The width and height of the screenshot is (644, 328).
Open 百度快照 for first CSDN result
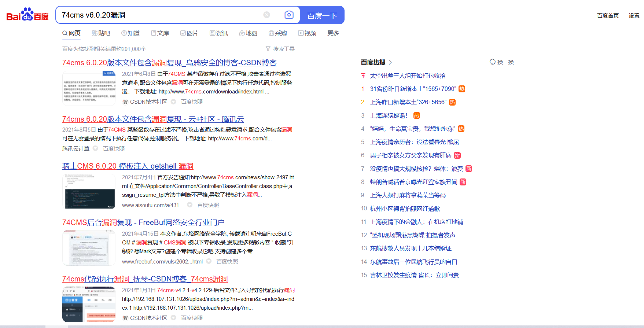(x=192, y=102)
